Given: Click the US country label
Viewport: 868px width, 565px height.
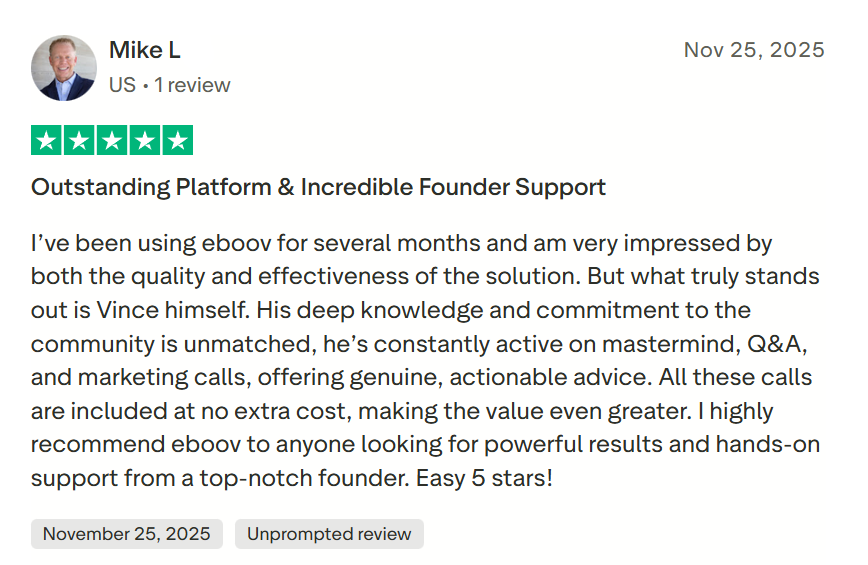Looking at the screenshot, I should 122,85.
